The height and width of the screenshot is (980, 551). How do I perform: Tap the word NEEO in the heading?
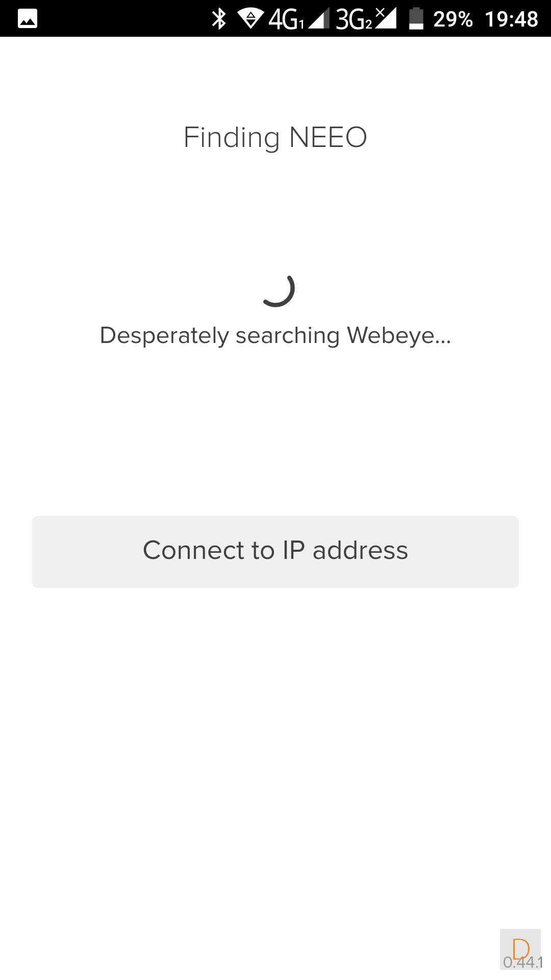click(x=328, y=137)
